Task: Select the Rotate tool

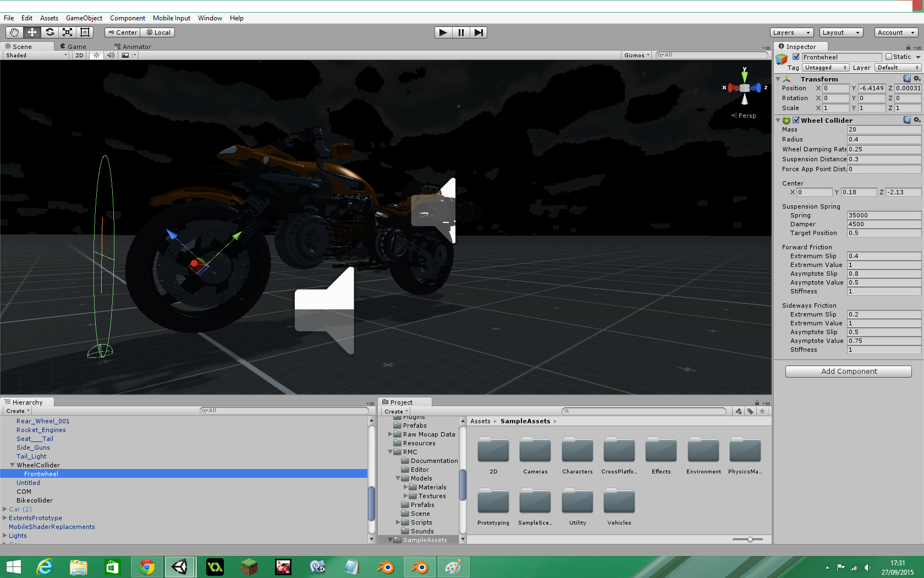Action: 50,32
